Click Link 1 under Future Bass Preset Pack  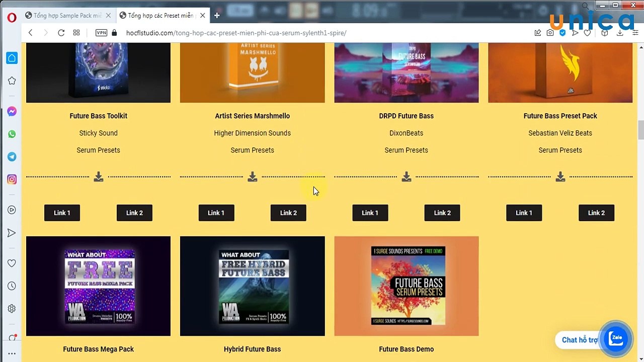point(524,213)
